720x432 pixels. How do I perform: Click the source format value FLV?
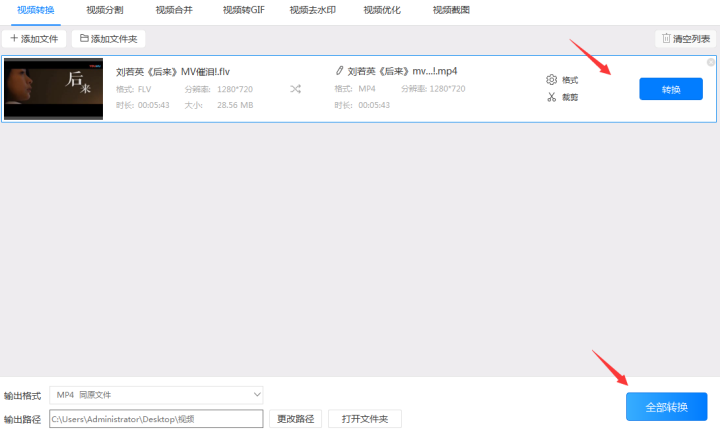tap(145, 89)
